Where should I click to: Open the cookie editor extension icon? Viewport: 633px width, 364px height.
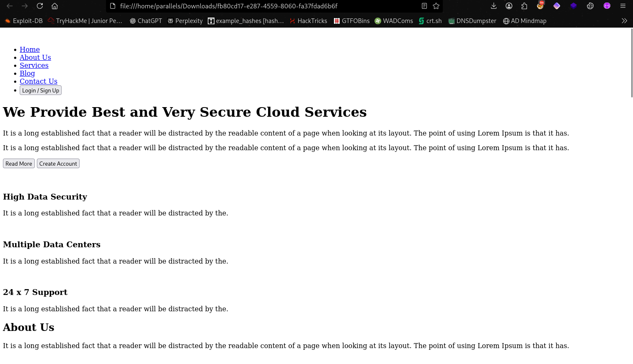(590, 6)
